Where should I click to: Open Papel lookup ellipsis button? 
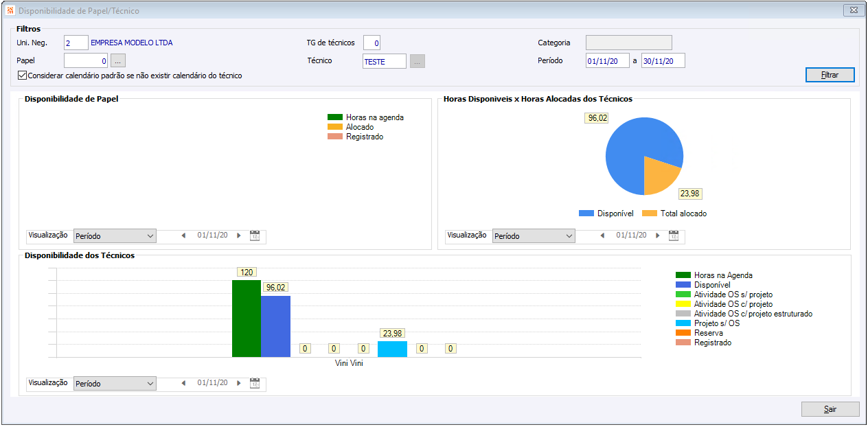(118, 61)
